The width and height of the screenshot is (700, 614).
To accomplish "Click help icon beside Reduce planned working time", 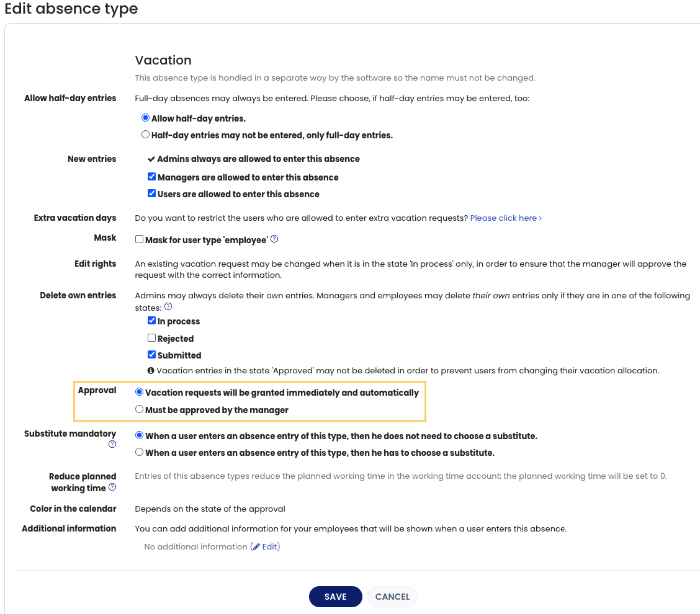I will click(x=112, y=487).
